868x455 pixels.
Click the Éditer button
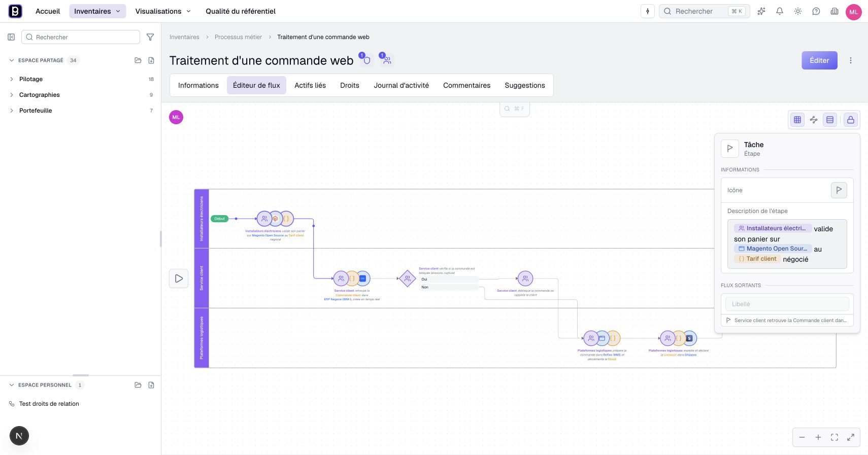[x=819, y=60]
